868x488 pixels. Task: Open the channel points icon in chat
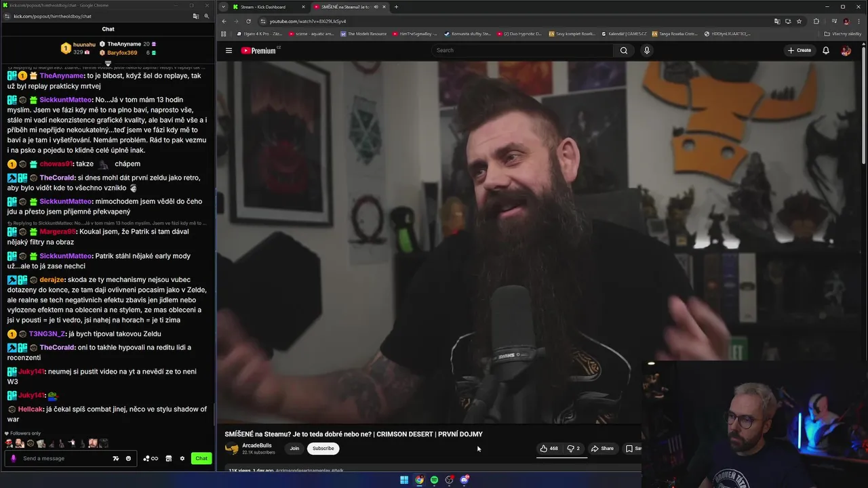pos(150,458)
